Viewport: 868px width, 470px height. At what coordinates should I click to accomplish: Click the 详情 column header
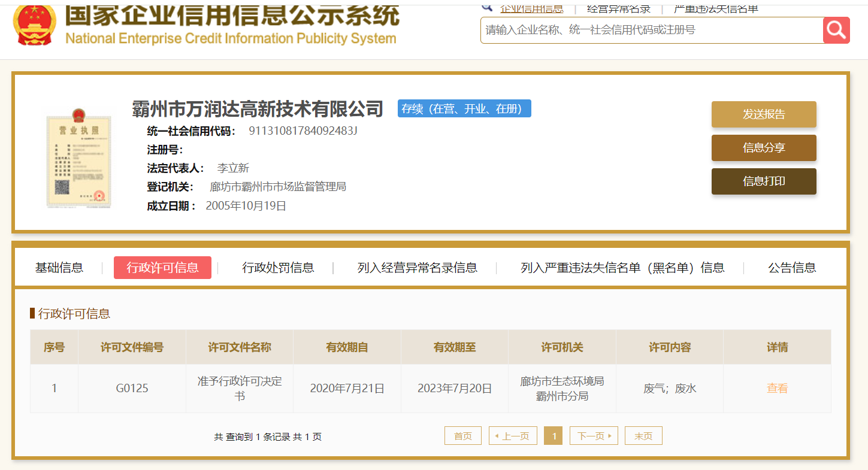tap(778, 347)
